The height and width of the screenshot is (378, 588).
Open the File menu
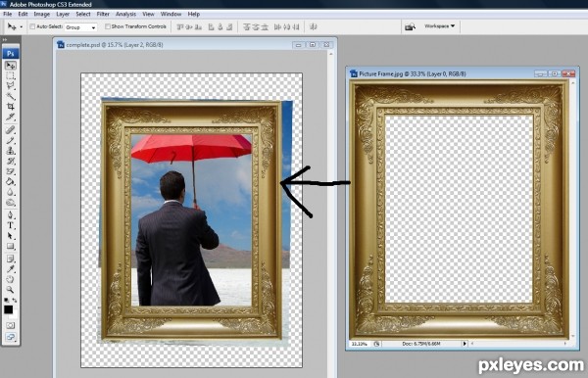point(8,15)
